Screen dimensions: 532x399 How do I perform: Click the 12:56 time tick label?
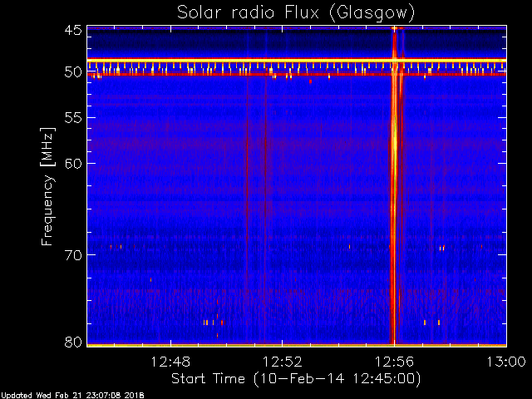[x=394, y=362]
